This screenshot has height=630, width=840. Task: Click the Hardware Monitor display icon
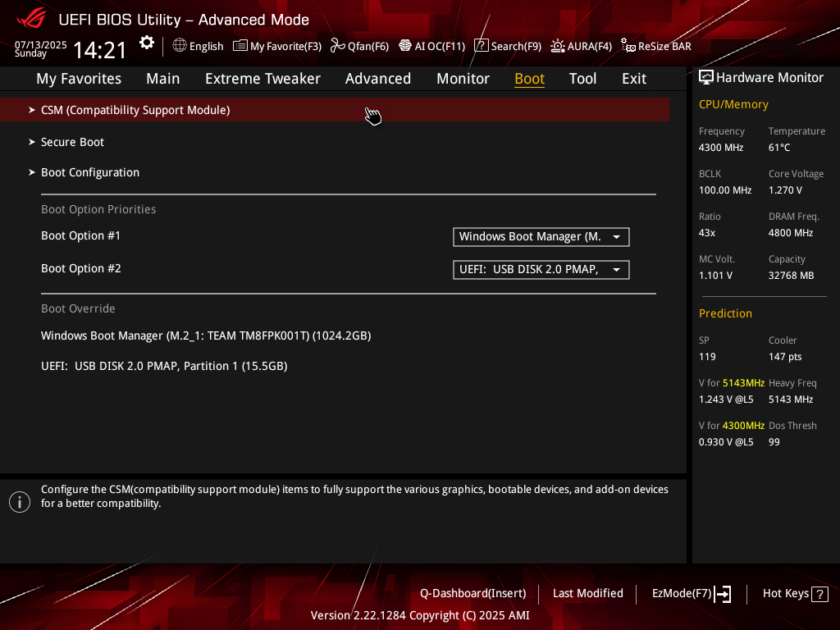point(706,78)
